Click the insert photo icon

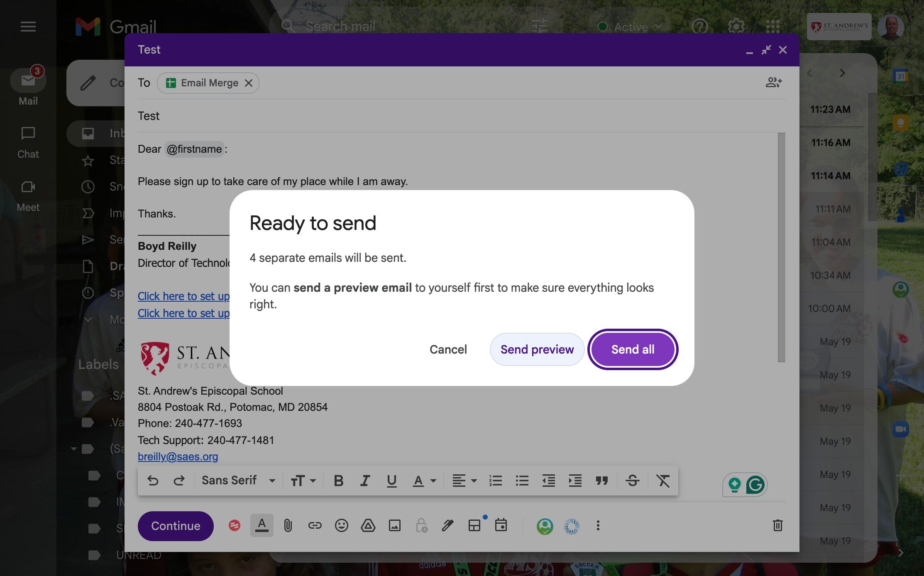coord(394,526)
